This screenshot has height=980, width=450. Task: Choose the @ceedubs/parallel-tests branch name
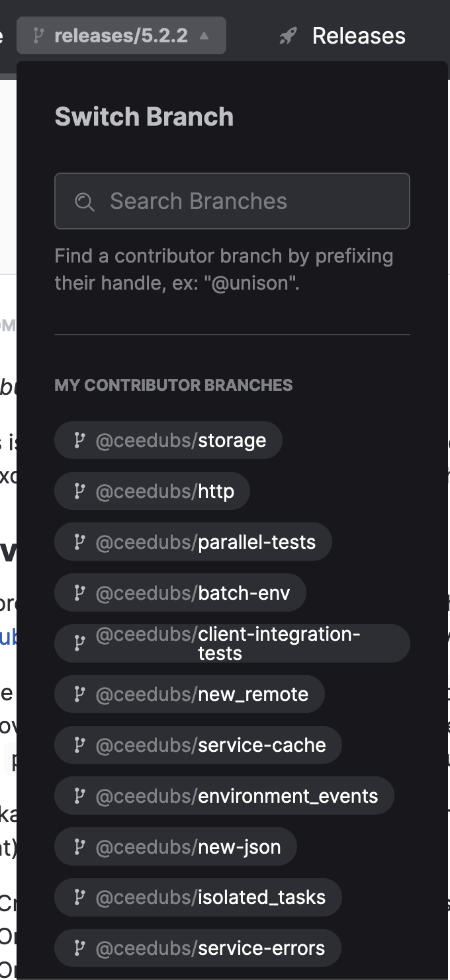205,542
